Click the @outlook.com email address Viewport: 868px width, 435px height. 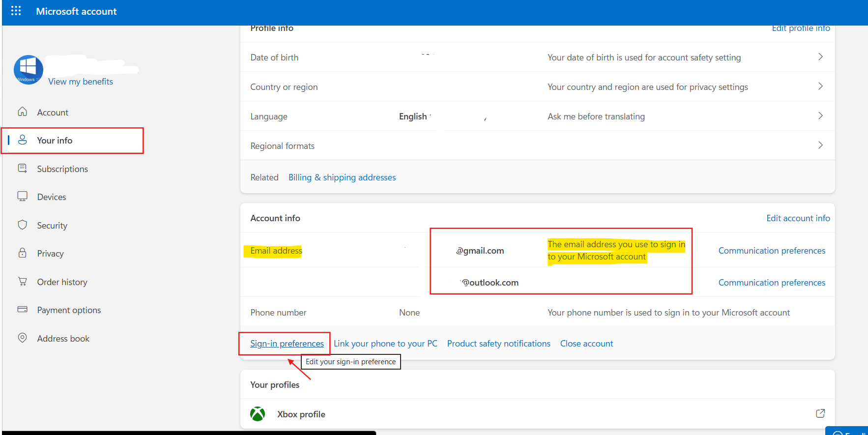(x=490, y=283)
